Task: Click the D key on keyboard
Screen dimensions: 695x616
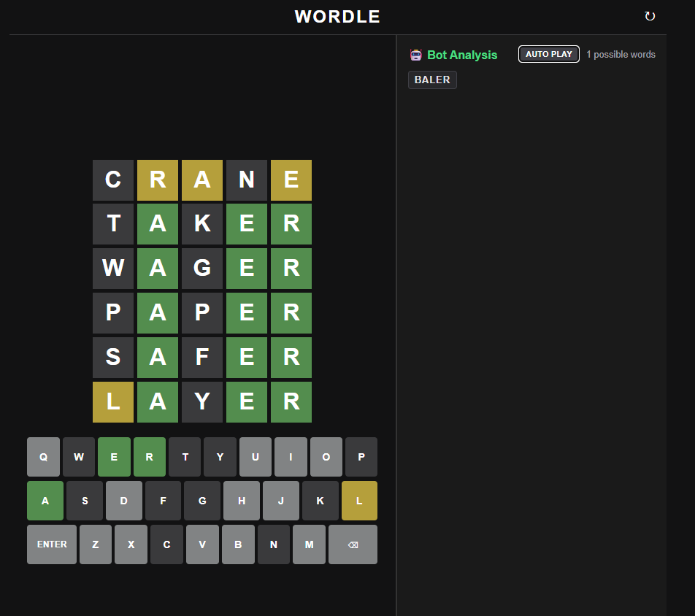Action: click(x=124, y=501)
